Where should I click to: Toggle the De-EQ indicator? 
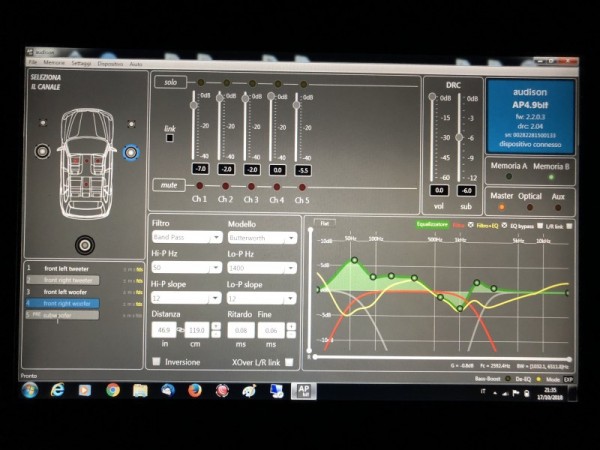pos(538,379)
